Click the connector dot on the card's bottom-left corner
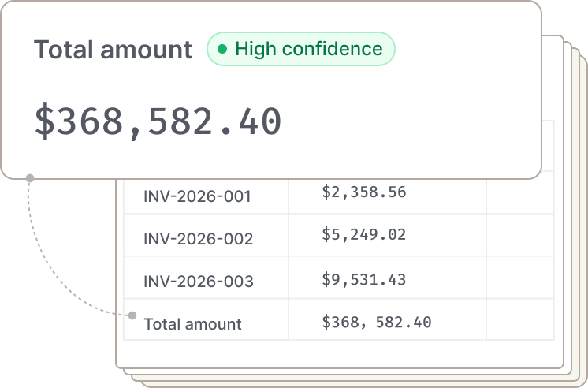588x388 pixels. [30, 179]
